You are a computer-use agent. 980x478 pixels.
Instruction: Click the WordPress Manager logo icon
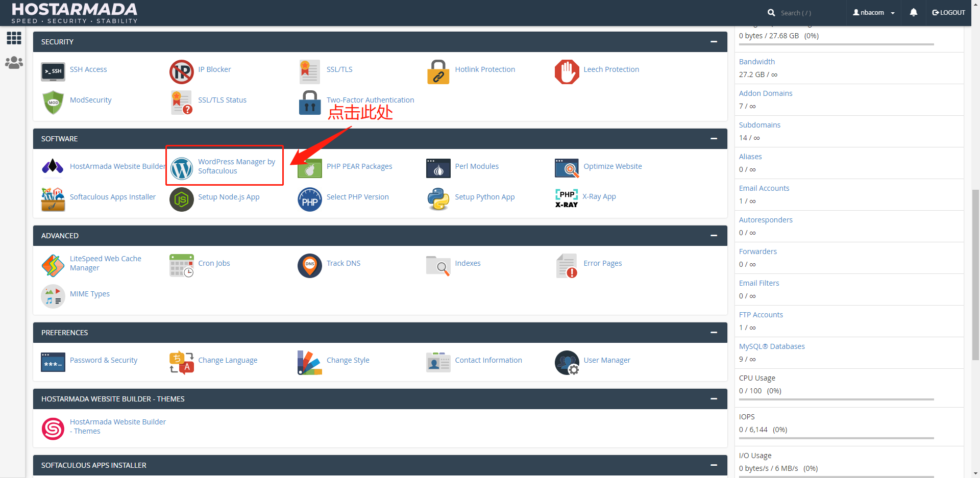click(x=182, y=168)
